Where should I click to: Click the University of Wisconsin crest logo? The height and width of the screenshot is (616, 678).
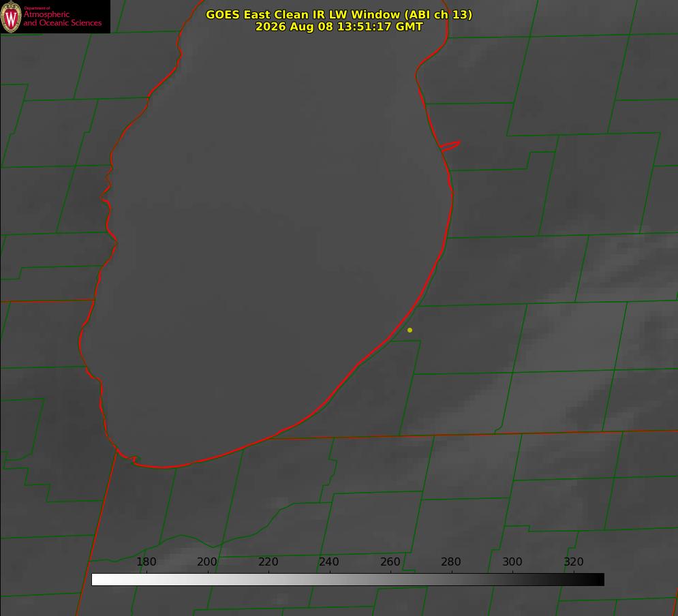(11, 17)
